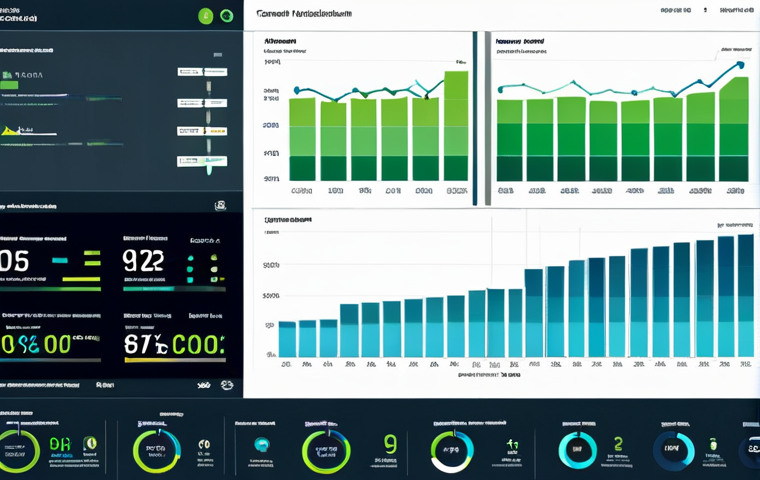Click the bright green circular icon in header
The image size is (760, 480).
pos(205,16)
